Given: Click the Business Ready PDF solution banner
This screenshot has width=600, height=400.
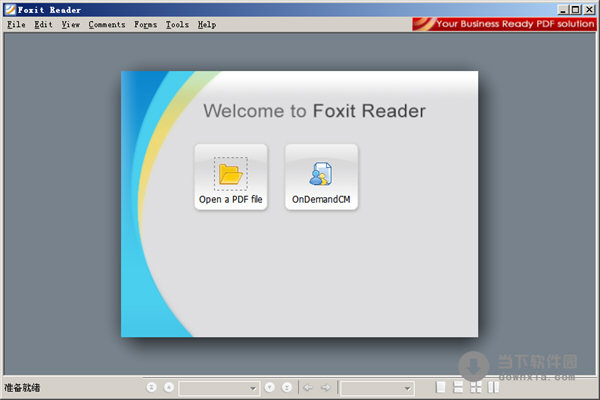Looking at the screenshot, I should pyautogui.click(x=504, y=24).
